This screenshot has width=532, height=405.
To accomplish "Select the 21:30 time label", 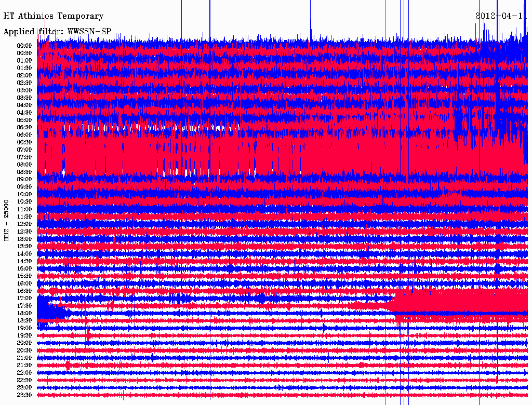I will (x=24, y=366).
